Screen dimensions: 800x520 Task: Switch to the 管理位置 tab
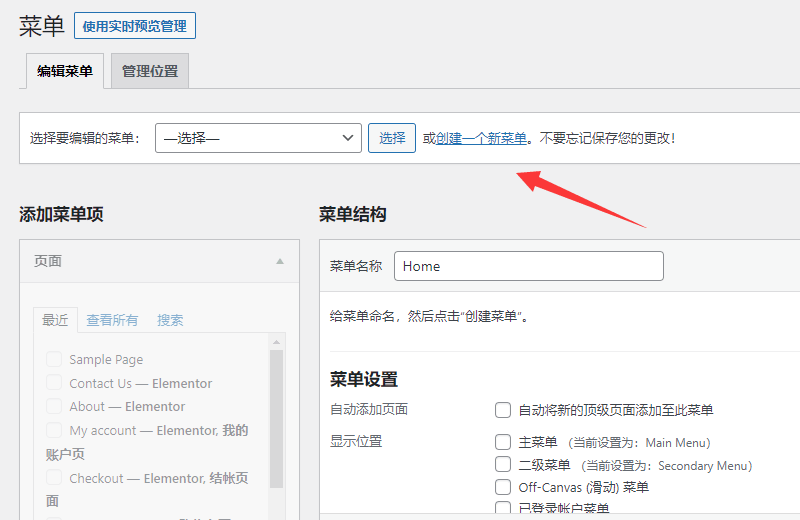(x=150, y=72)
